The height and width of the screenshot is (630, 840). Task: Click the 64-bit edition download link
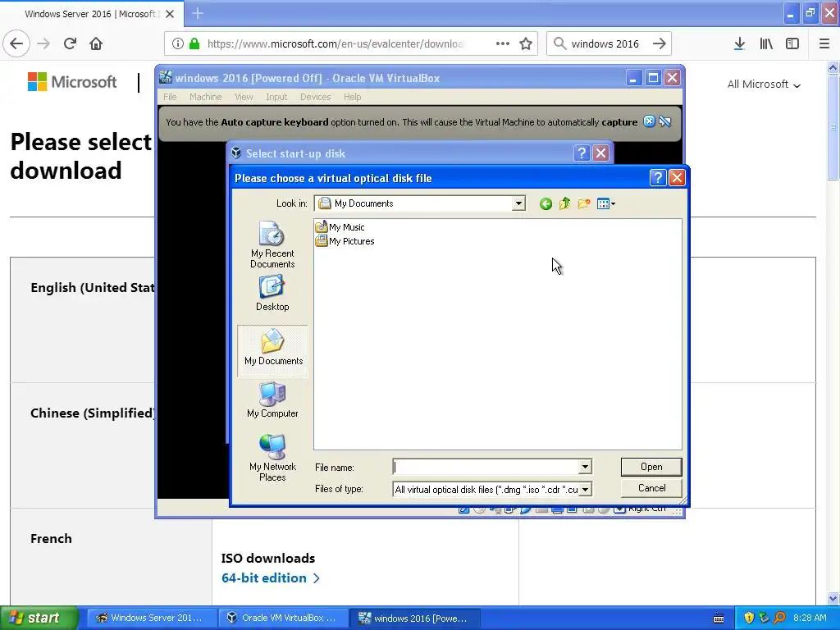click(x=270, y=578)
